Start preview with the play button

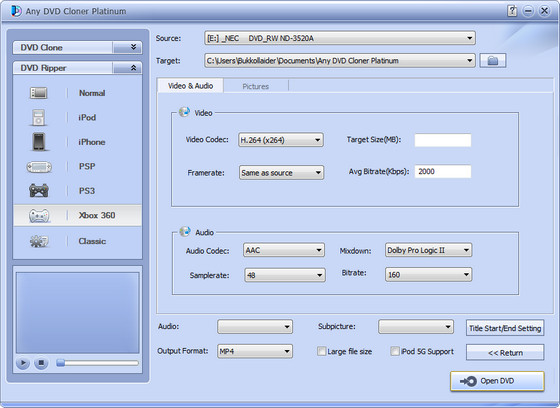point(23,363)
